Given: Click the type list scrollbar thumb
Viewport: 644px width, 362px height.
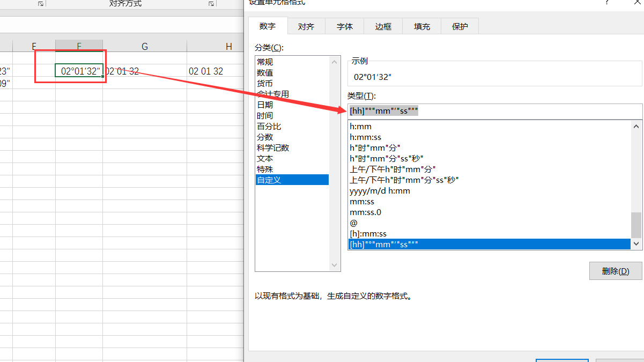Looking at the screenshot, I should [x=636, y=225].
